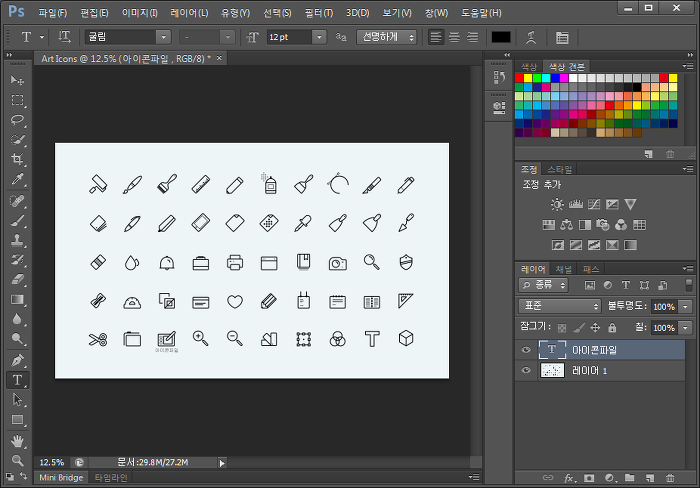
Task: Switch to the 색상 tab
Action: point(529,67)
